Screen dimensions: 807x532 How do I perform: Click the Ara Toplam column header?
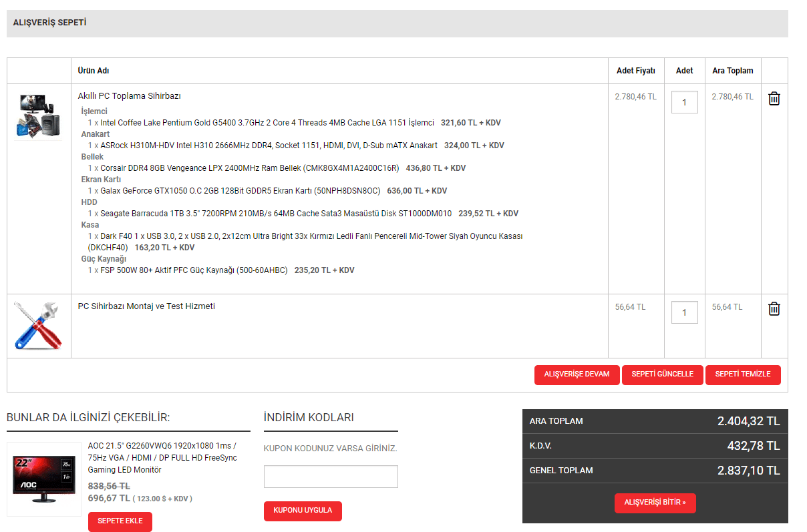point(733,71)
